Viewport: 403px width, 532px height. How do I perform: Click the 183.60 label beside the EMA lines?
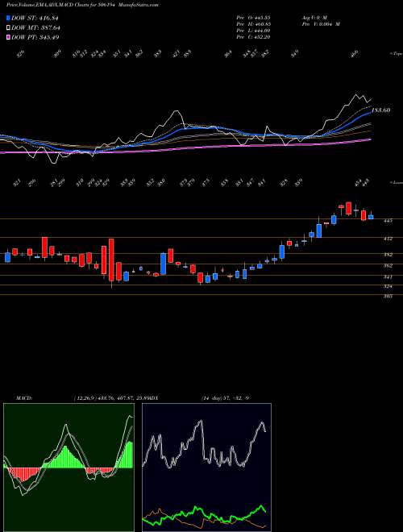pos(381,110)
